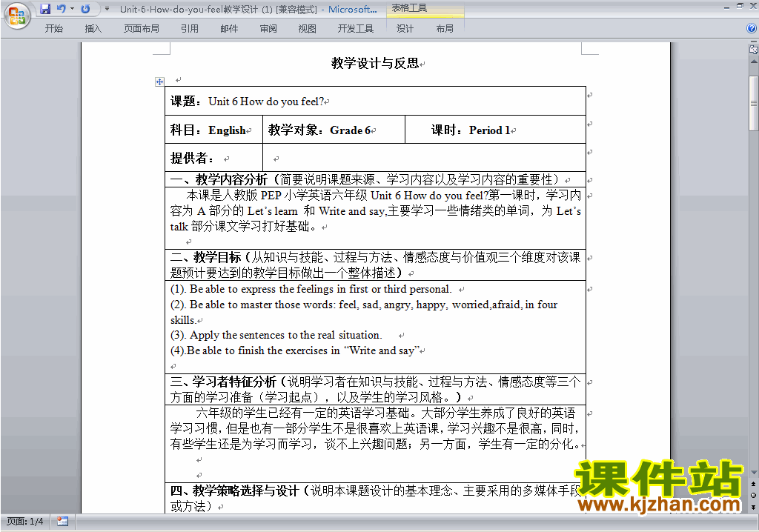Undo the last action
Screen dimensions: 759x532
(61, 9)
